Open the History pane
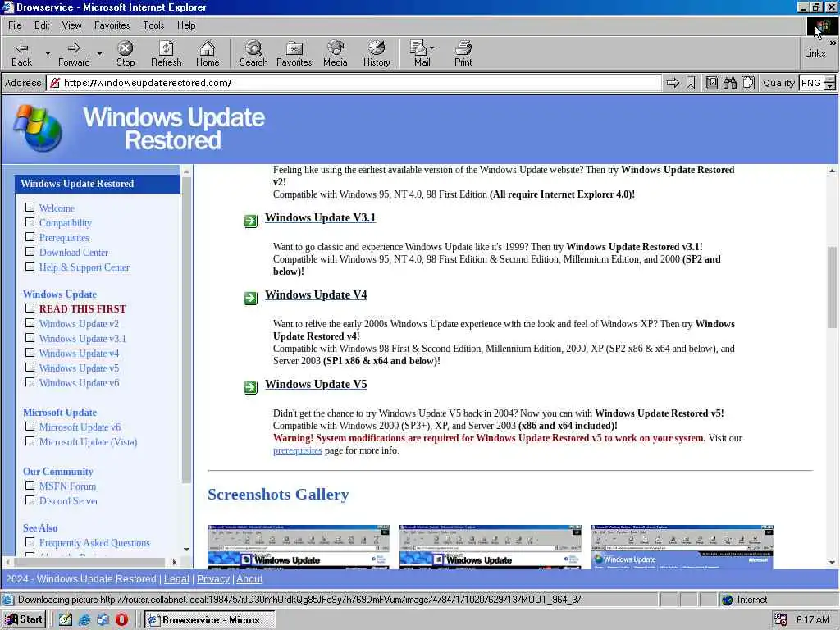The width and height of the screenshot is (840, 630). click(377, 53)
